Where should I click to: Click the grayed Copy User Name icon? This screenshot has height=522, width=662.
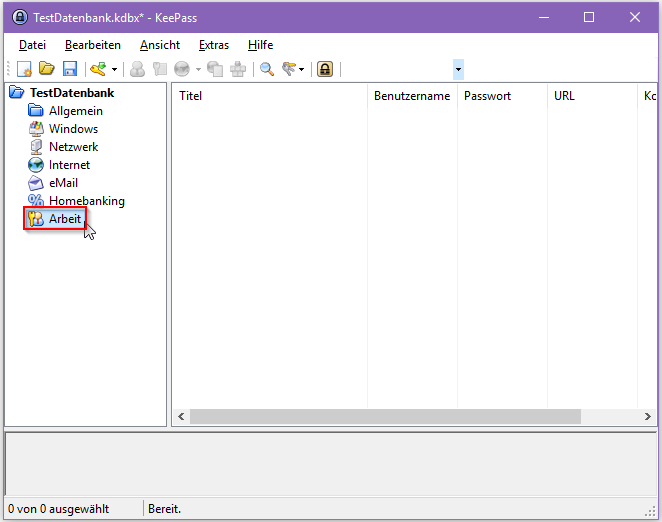click(x=137, y=69)
